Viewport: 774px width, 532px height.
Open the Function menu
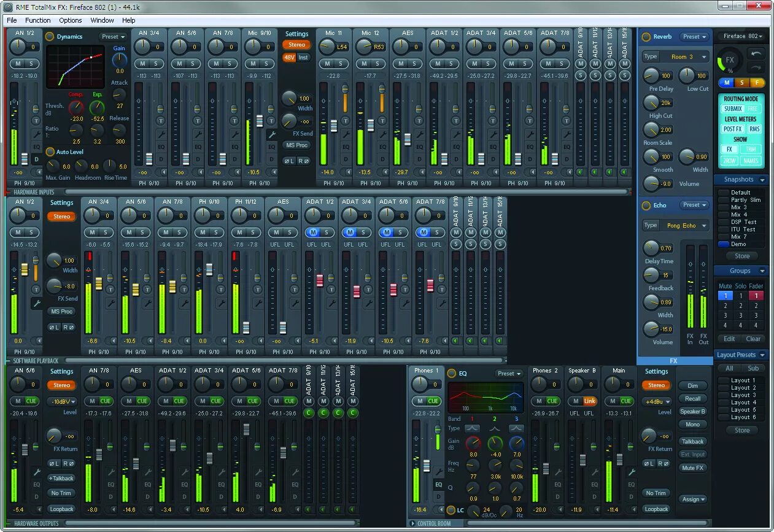38,20
